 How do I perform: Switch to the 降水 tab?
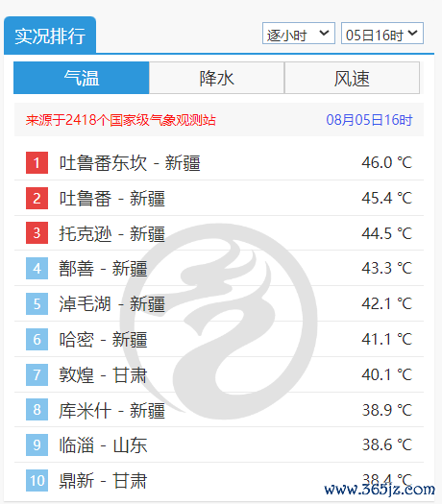coord(216,78)
